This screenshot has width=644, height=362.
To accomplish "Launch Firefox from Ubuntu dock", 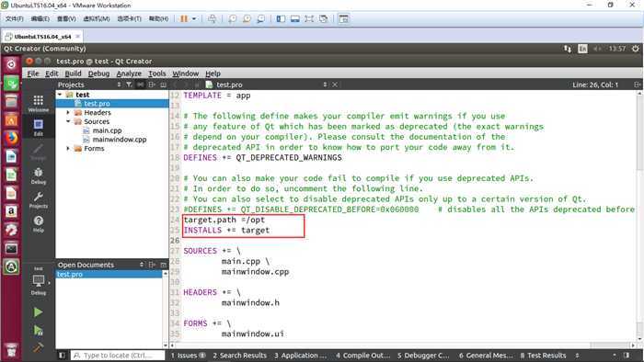I will 11,138.
